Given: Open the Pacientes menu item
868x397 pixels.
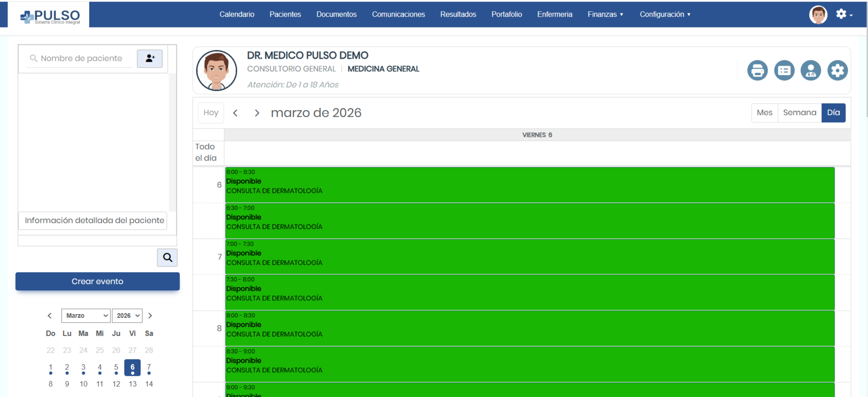Looking at the screenshot, I should tap(285, 14).
